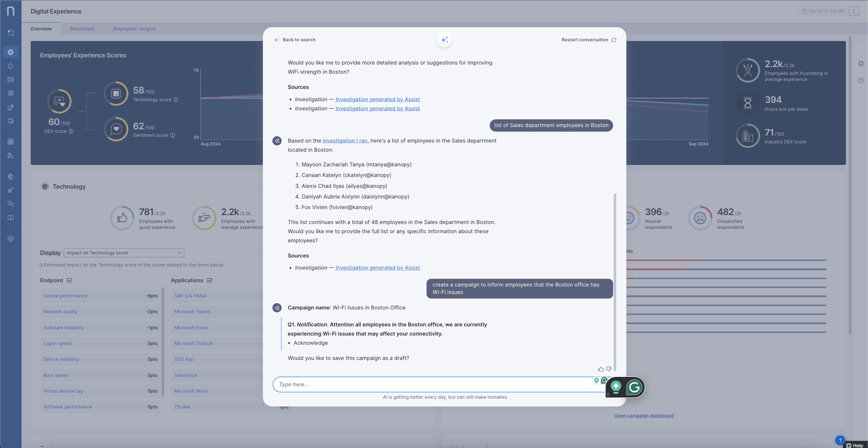This screenshot has width=868, height=448.
Task: Expand the Impact on Technology score dropdown
Action: tap(124, 253)
